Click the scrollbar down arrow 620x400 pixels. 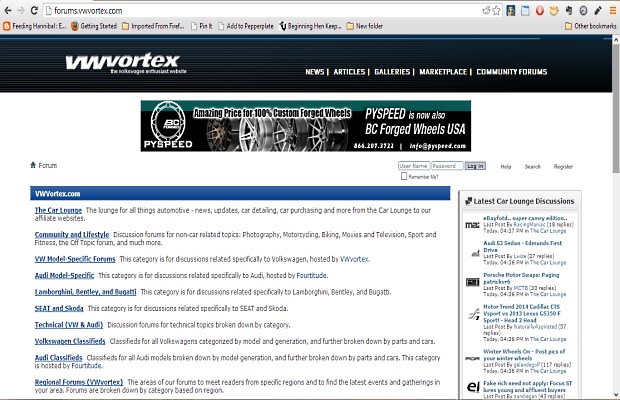pyautogui.click(x=616, y=394)
